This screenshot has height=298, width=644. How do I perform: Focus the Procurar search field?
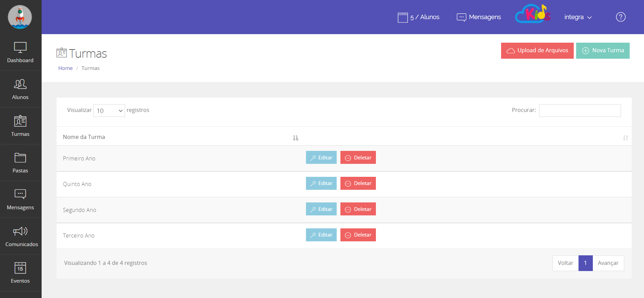580,111
